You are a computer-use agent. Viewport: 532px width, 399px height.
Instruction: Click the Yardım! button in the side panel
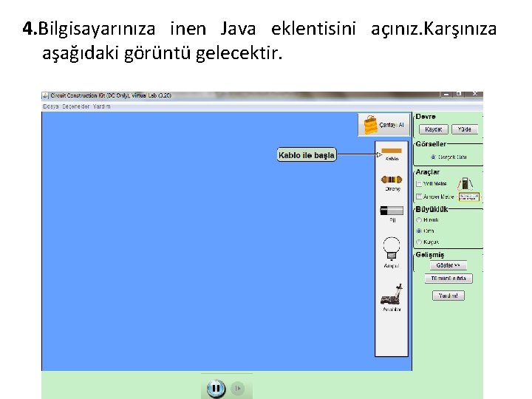449,296
